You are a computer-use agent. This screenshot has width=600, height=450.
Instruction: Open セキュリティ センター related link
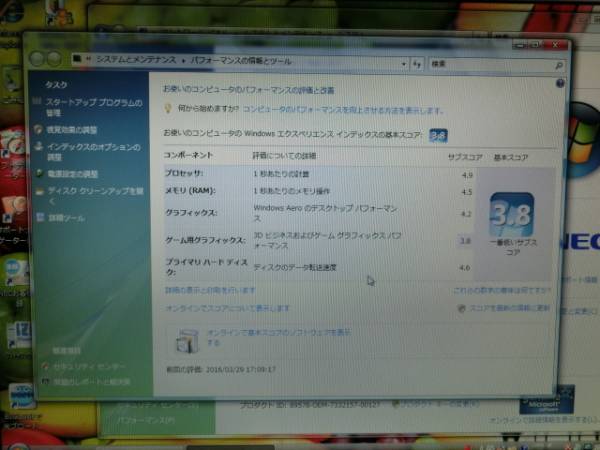pyautogui.click(x=89, y=367)
